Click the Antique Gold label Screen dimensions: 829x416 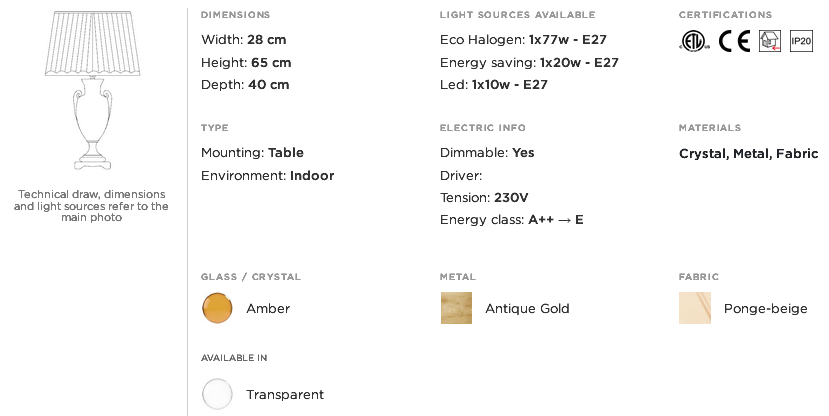(x=527, y=308)
